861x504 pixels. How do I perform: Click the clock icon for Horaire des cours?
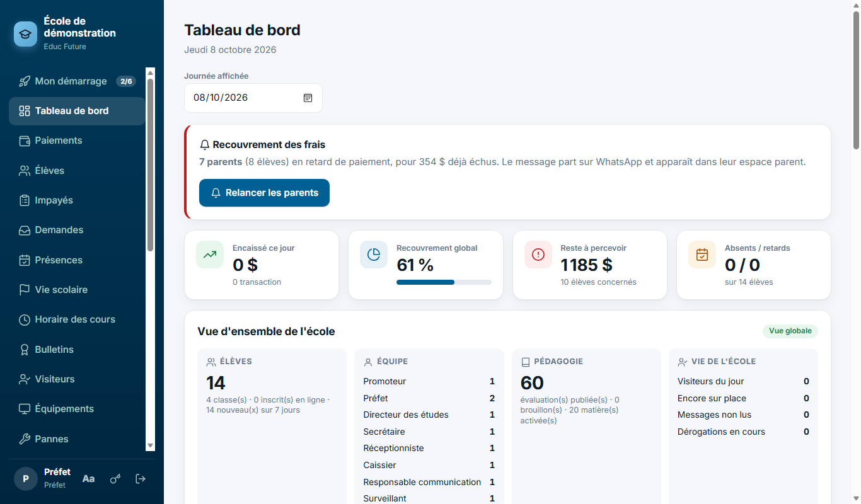25,319
